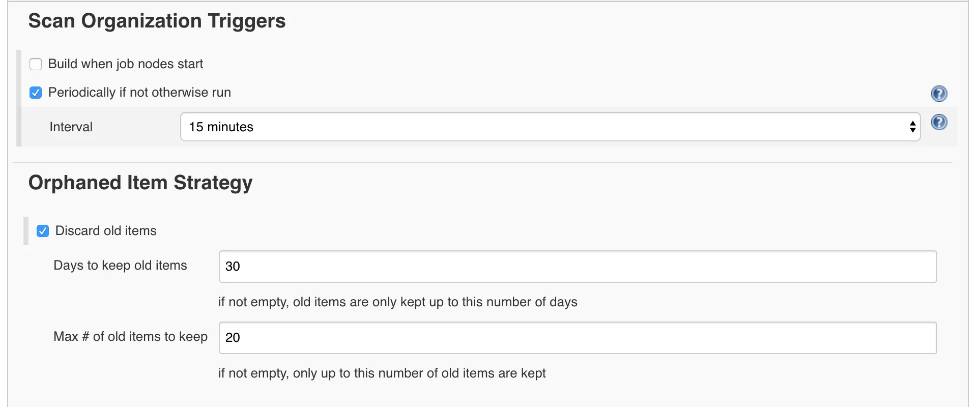Click the 'Discard old items' label text
Image resolution: width=980 pixels, height=407 pixels.
(x=106, y=231)
